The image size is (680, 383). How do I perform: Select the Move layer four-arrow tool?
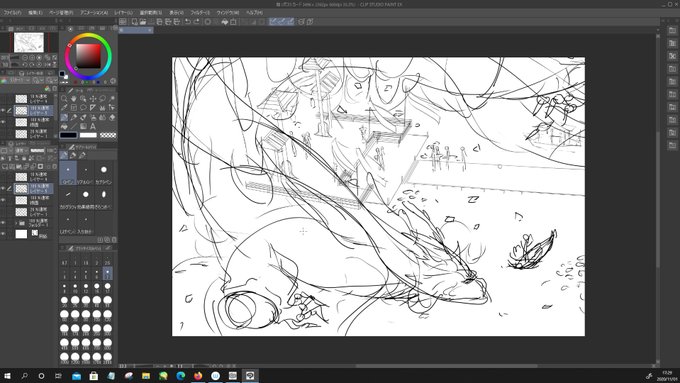click(93, 98)
